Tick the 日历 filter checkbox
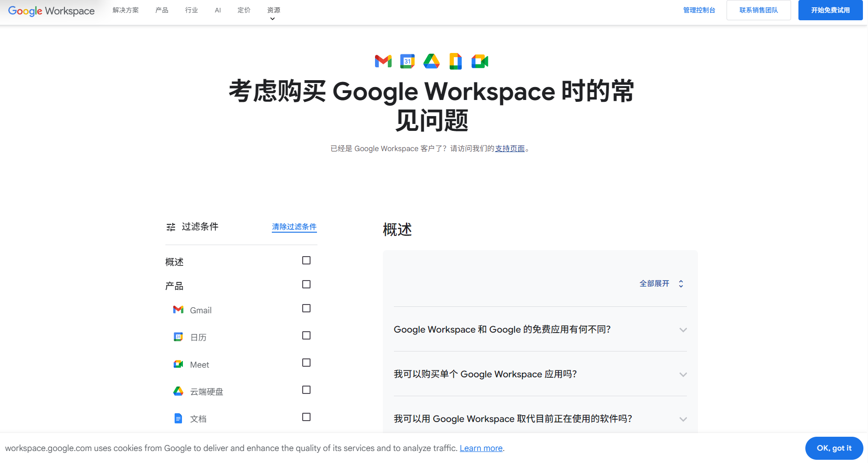 pyautogui.click(x=306, y=335)
